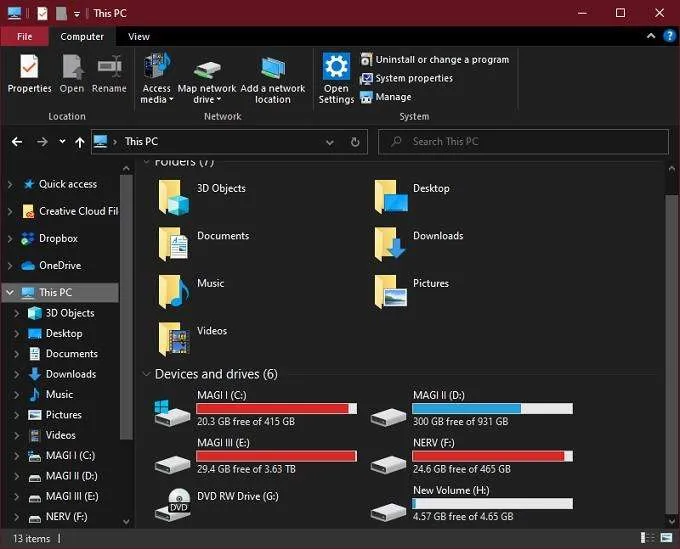Viewport: 680px width, 549px height.
Task: Click the Manage button
Action: pos(386,97)
